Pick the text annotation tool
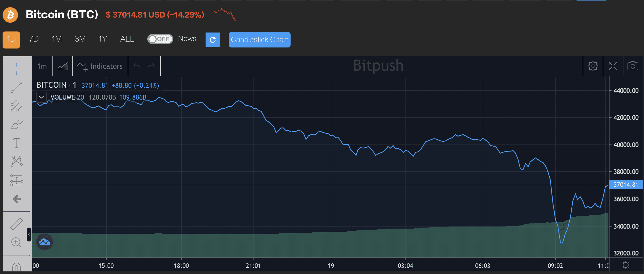644x274 pixels. click(x=17, y=143)
